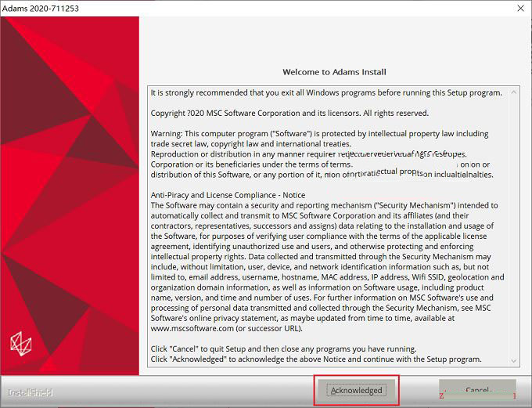Click the scroll up arrow of notice text
This screenshot has width=532, height=408.
[514, 92]
